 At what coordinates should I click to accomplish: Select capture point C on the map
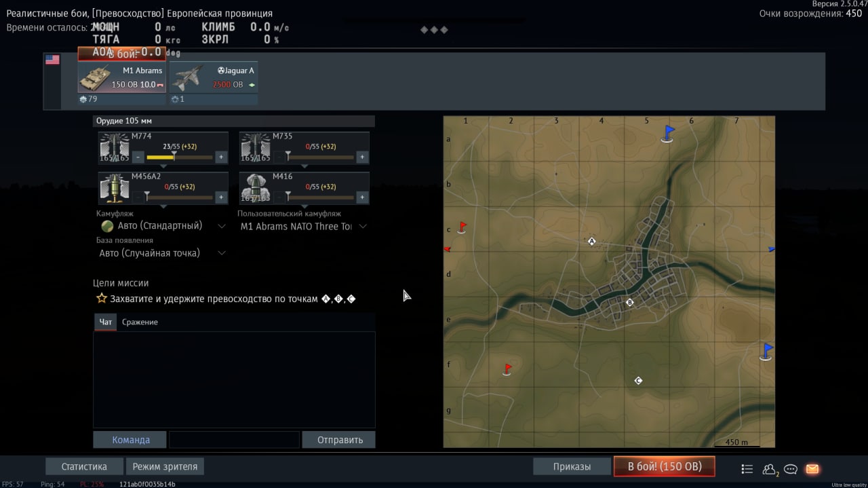pos(638,381)
